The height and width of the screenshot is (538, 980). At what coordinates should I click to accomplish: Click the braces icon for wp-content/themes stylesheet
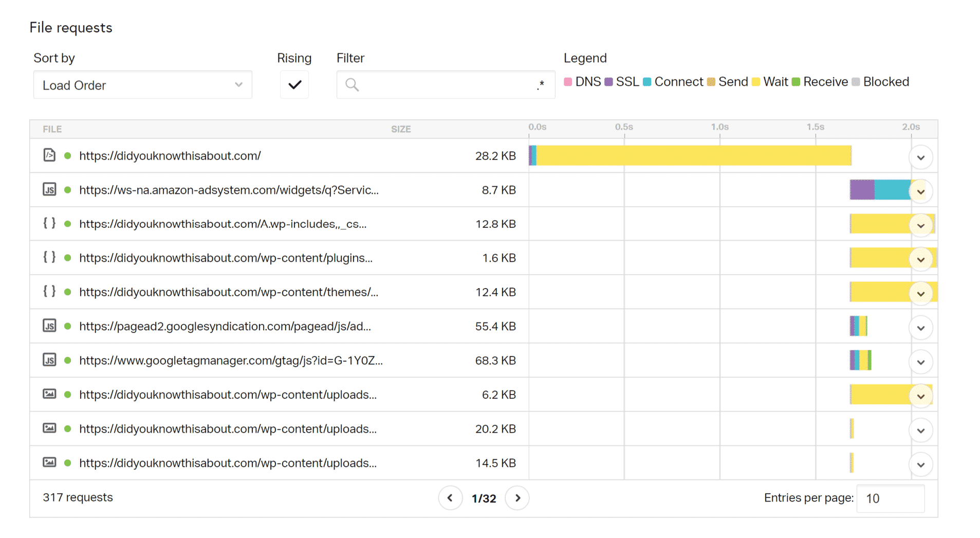[49, 292]
